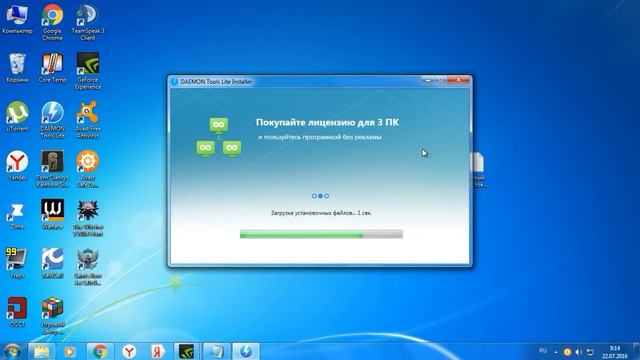Open the NVIDIA taskbar icon
Screen dimensions: 640x360
pos(187,351)
